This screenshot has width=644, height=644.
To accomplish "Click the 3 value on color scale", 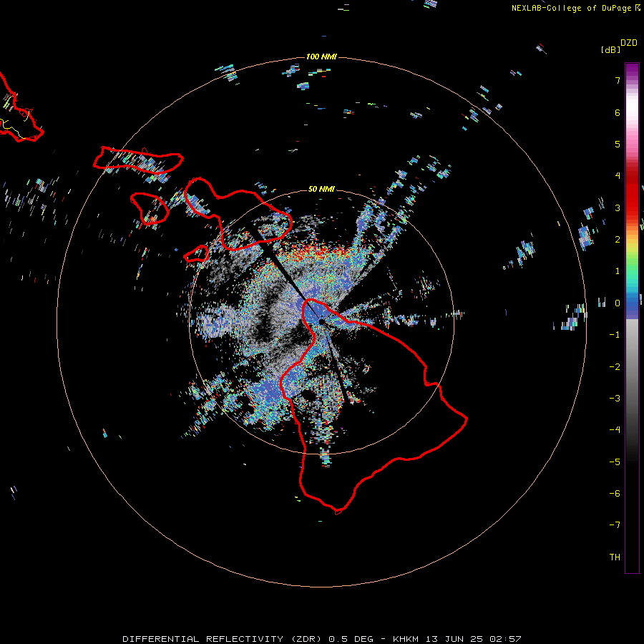I will pos(618,208).
